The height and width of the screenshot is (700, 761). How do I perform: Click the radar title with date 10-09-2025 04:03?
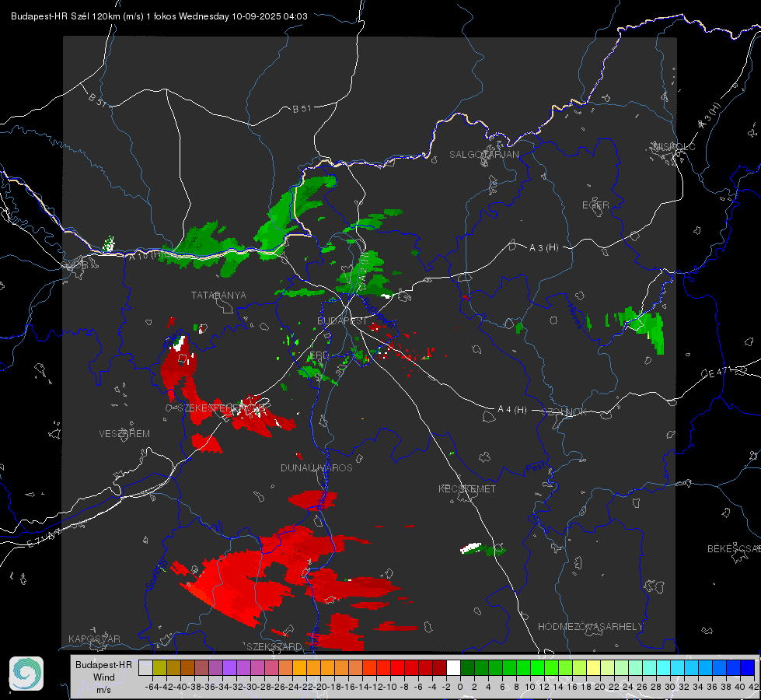[159, 16]
